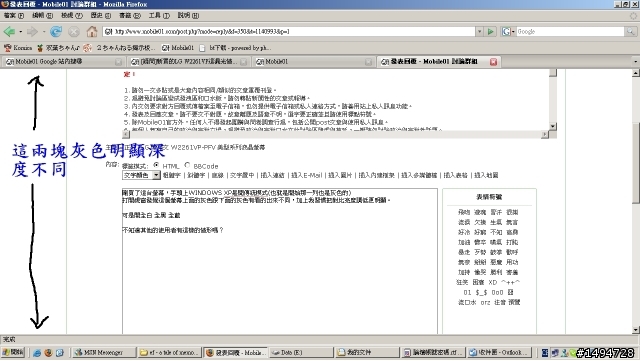Launch Internet Explorer from quick launch
This screenshot has height=361, width=640.
(x=37, y=352)
